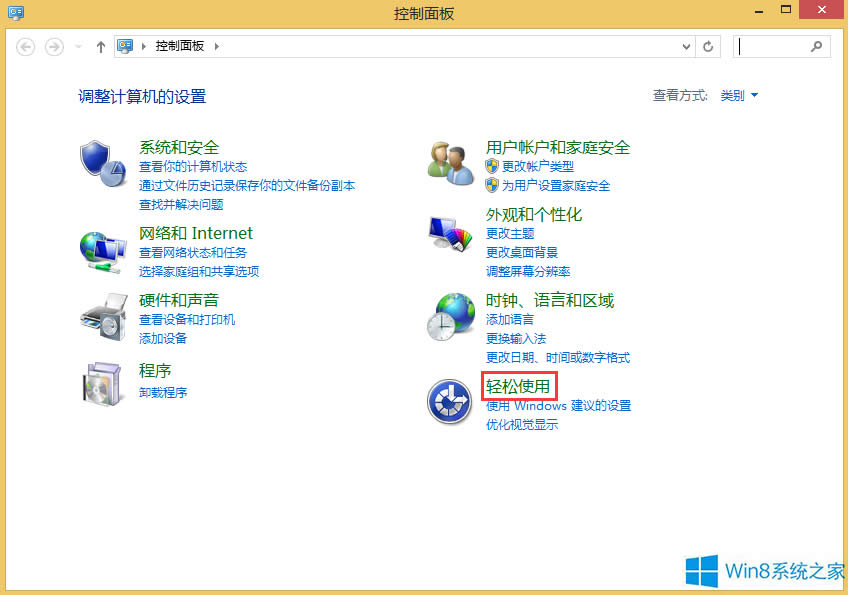The height and width of the screenshot is (595, 848).
Task: Open 程序 category icon
Action: 101,384
